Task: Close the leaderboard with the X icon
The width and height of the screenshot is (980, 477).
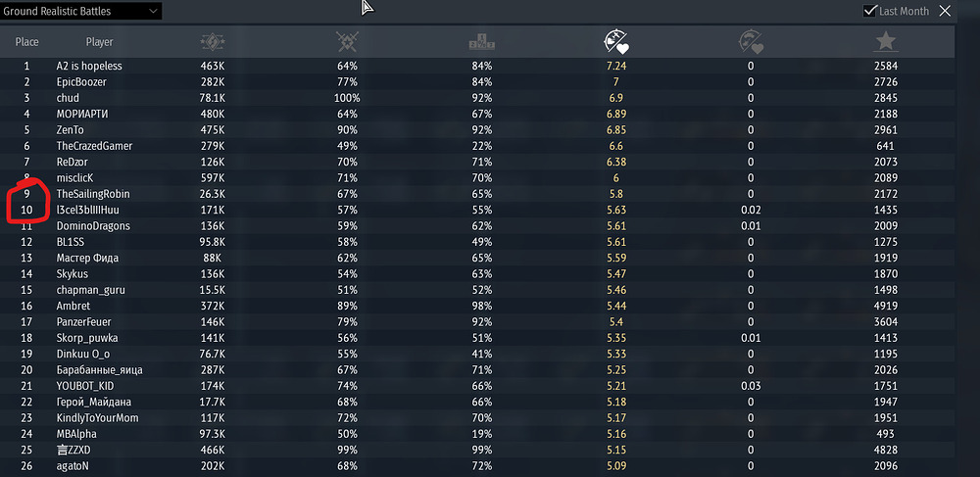Action: (x=945, y=11)
